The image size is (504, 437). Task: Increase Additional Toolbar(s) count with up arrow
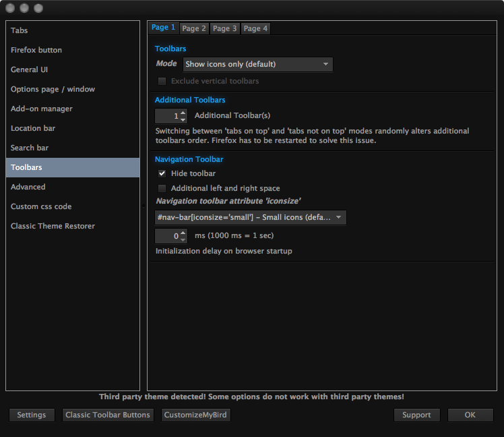(x=183, y=113)
